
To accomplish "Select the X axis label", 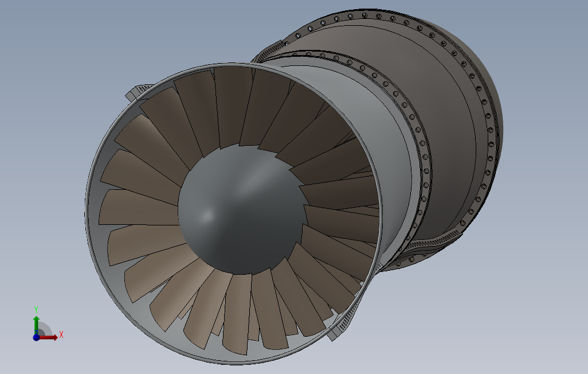I will coord(61,334).
